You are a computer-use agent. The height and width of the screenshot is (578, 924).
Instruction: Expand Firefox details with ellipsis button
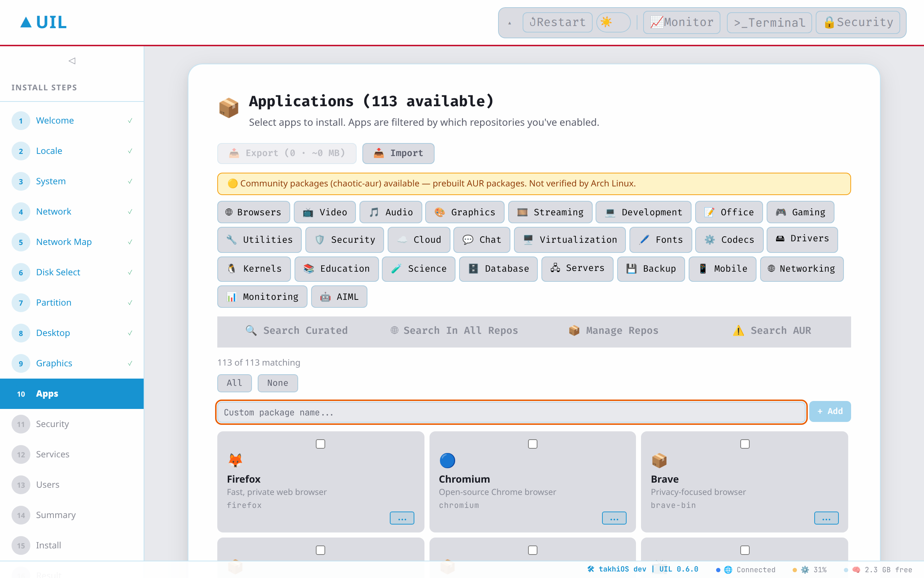(x=402, y=518)
